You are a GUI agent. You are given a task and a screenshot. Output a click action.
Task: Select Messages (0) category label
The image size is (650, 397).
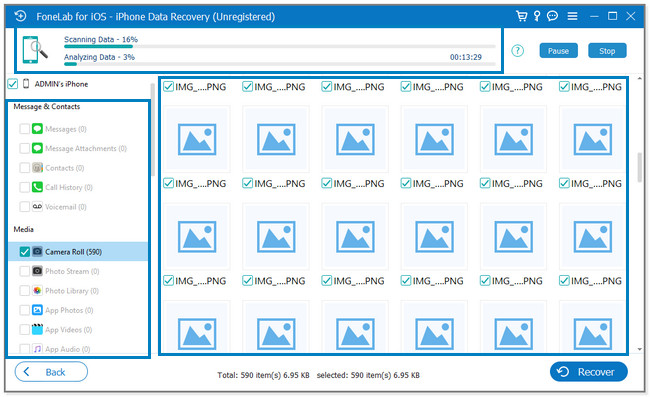66,129
